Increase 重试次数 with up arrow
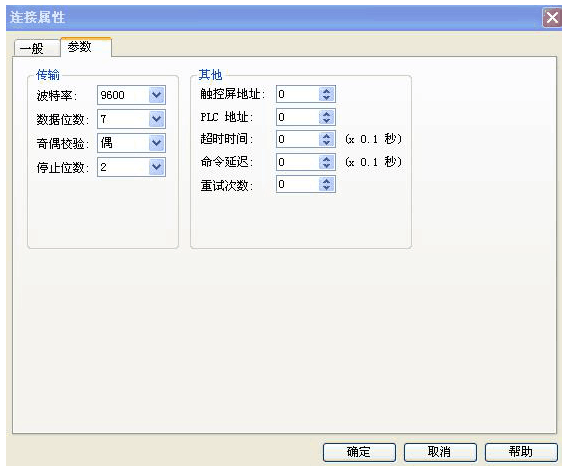This screenshot has height=471, width=564. pyautogui.click(x=326, y=181)
